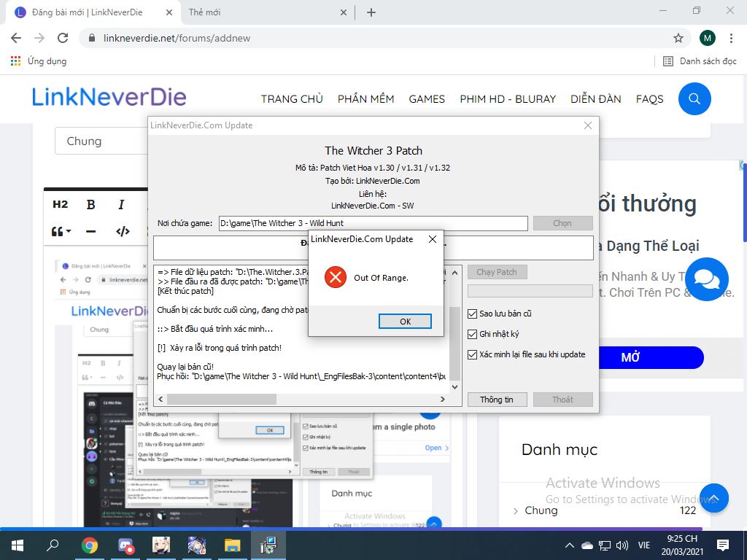
Task: Click the blue search magnifier icon
Action: pyautogui.click(x=694, y=98)
